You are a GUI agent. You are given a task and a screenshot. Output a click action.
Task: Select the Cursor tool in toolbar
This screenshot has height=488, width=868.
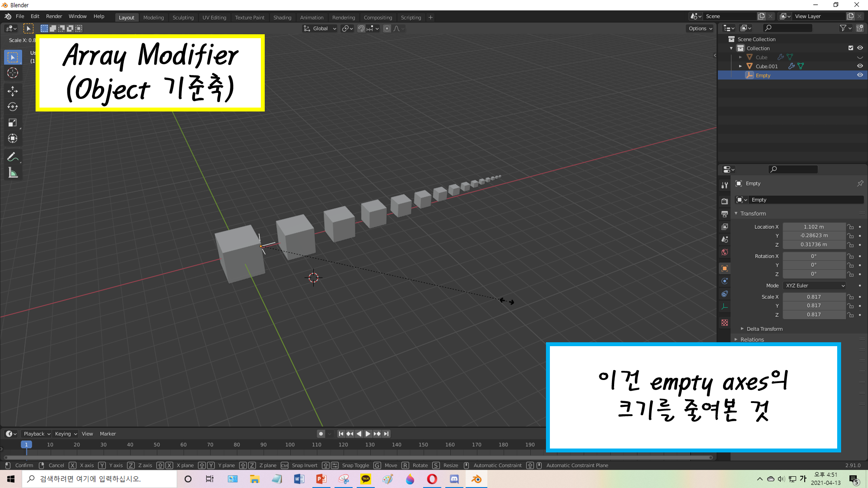click(13, 73)
